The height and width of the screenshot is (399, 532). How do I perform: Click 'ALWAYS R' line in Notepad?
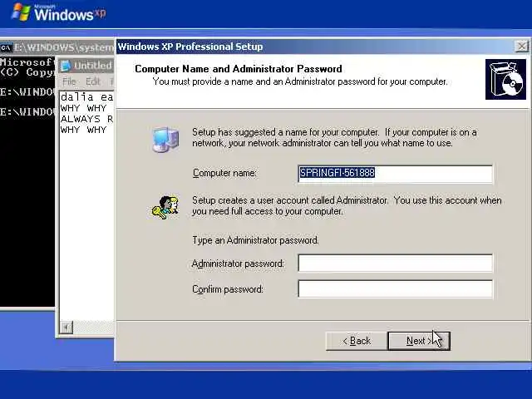pyautogui.click(x=86, y=119)
